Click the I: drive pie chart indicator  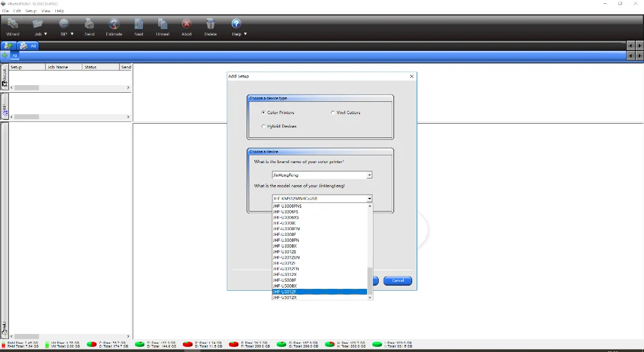377,344
